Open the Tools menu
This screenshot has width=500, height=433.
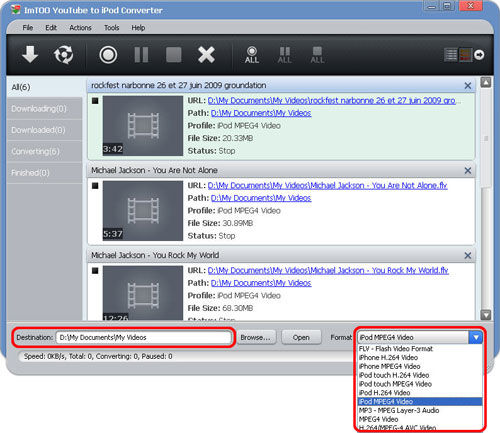(x=112, y=28)
